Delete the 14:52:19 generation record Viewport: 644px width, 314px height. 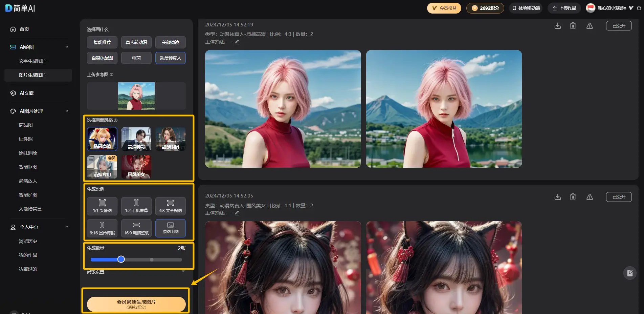(573, 26)
